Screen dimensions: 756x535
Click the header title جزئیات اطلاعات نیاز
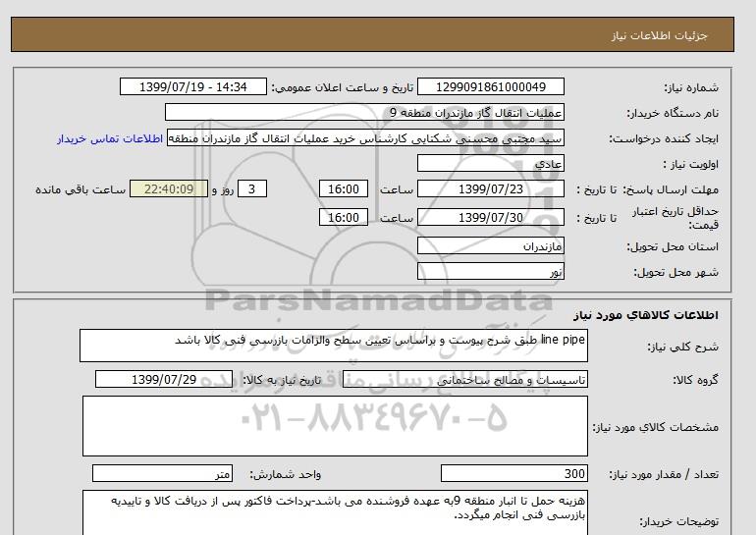coord(659,35)
